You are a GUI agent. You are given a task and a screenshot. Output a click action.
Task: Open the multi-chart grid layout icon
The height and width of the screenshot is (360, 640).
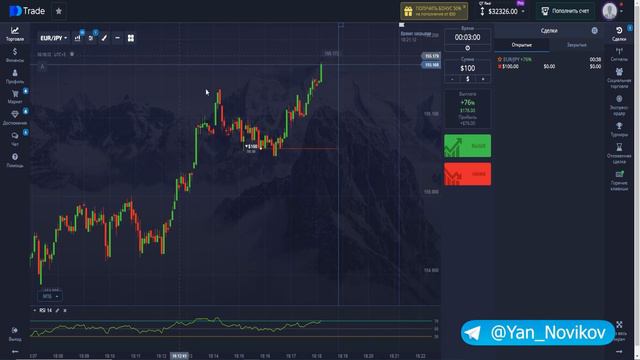[131, 38]
